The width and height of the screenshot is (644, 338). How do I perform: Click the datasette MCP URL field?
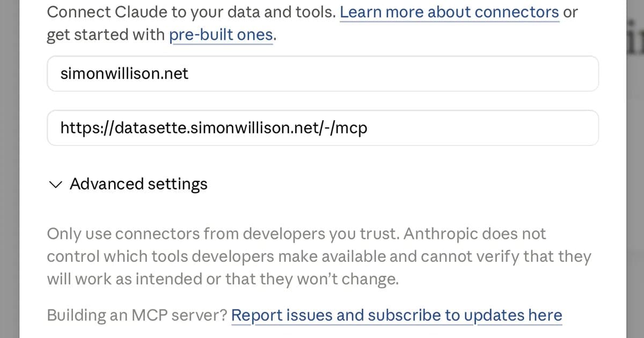[323, 128]
